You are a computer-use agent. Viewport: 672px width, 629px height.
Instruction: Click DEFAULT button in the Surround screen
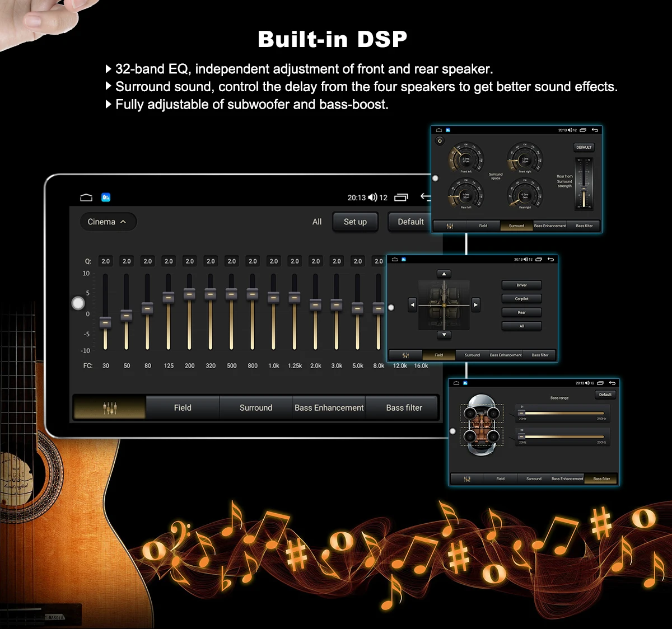point(584,147)
